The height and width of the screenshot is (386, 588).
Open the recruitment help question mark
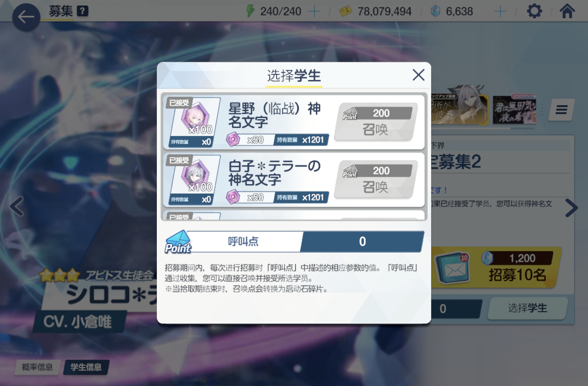(x=83, y=11)
